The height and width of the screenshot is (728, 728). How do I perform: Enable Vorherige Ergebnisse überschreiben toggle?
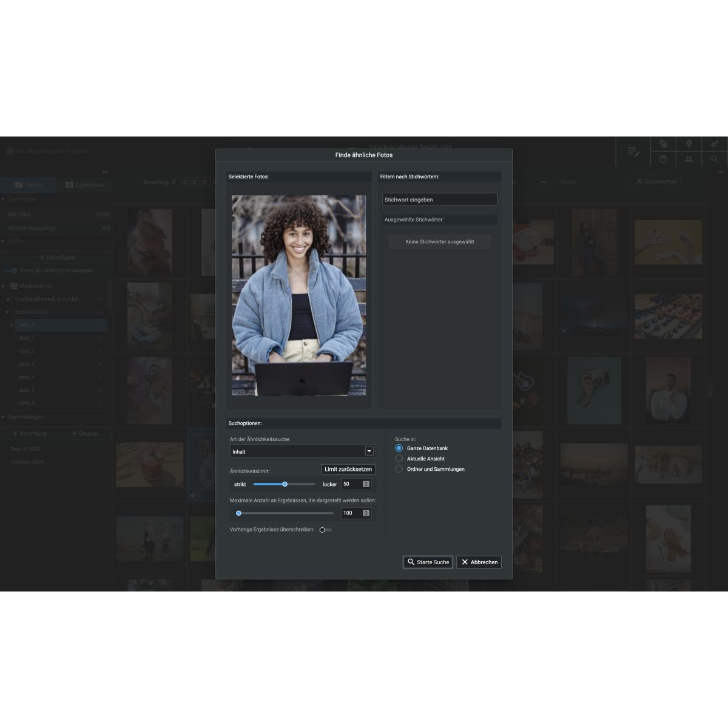point(325,530)
